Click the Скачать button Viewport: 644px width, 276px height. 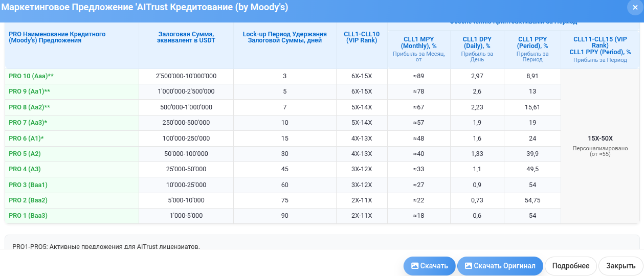pyautogui.click(x=430, y=266)
